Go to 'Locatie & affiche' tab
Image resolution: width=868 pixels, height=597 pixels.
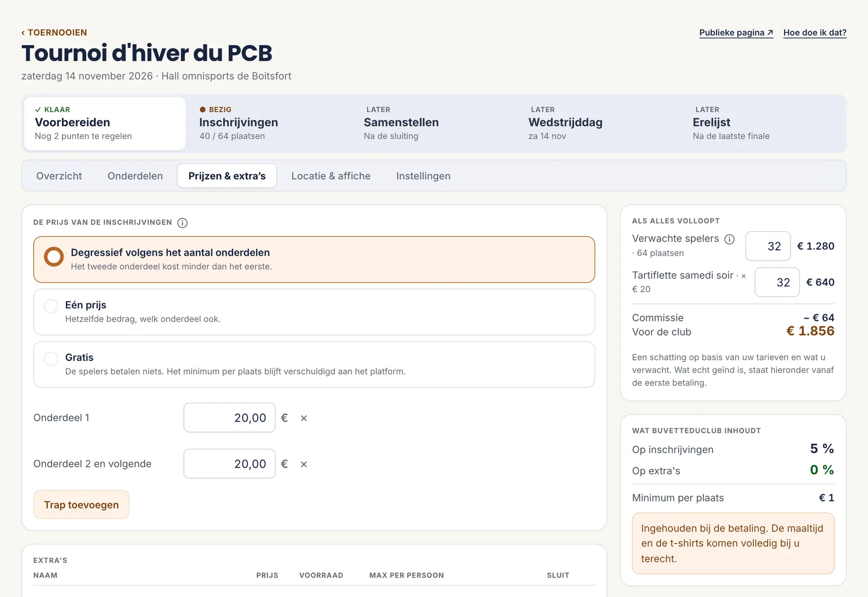click(331, 176)
